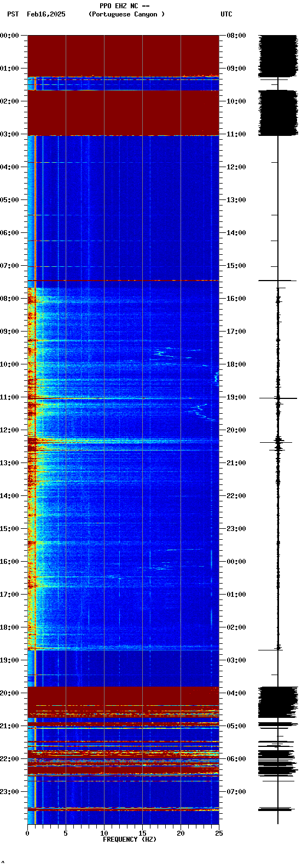Click the PST '13:00' time label
Viewport: 302px width, 868px height.
(10, 463)
